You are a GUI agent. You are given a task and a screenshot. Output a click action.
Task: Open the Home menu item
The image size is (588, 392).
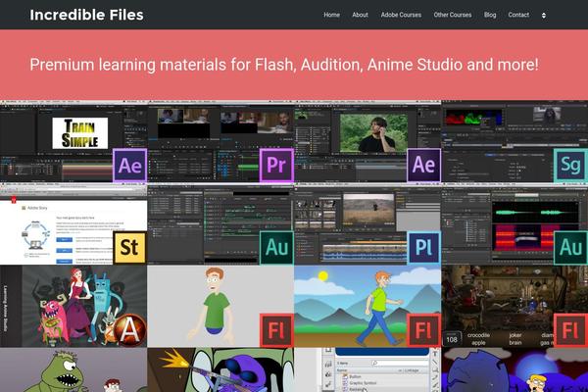point(331,15)
